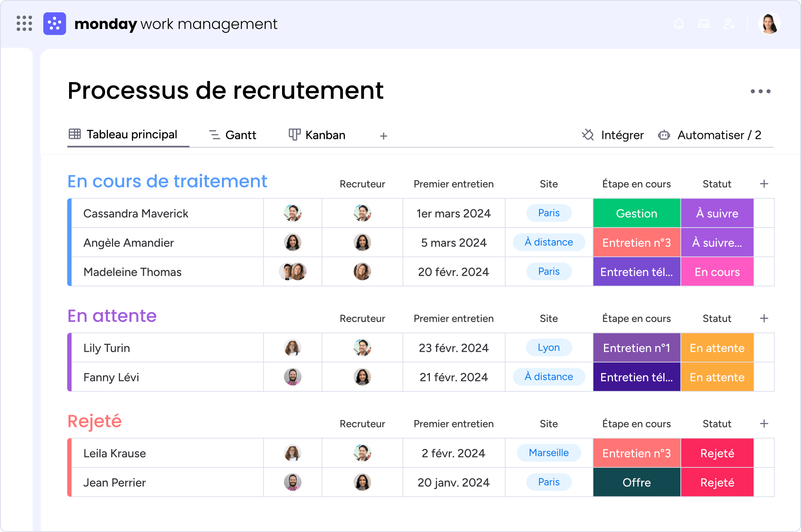Open dark teal Offre stage cell
801x532 pixels.
tap(637, 483)
